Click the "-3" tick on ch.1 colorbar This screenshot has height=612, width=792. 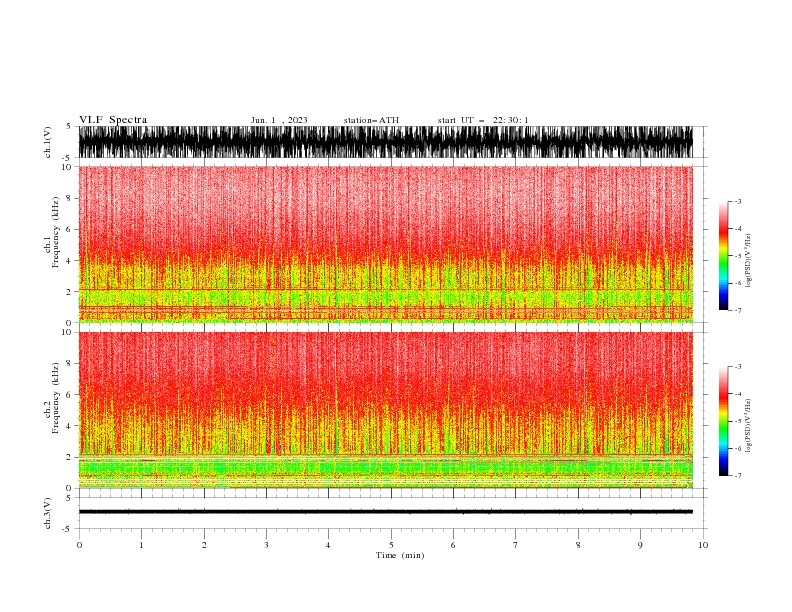(x=737, y=201)
